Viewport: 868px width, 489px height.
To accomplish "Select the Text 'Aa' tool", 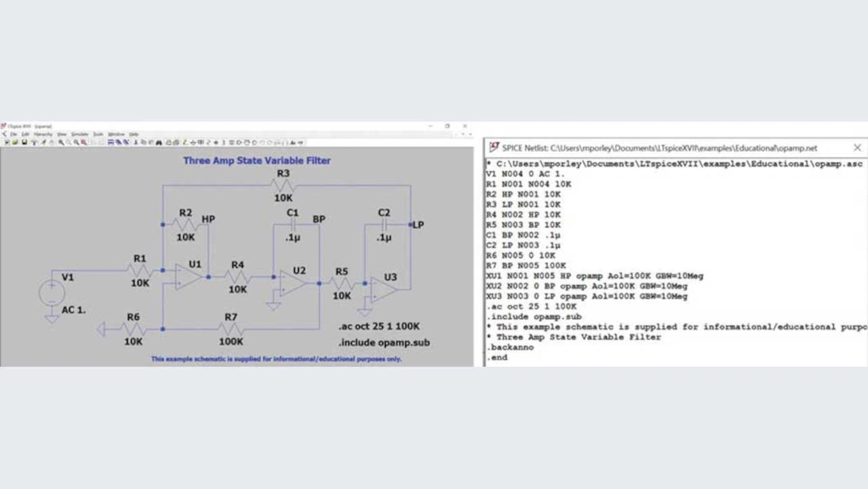I will point(292,142).
